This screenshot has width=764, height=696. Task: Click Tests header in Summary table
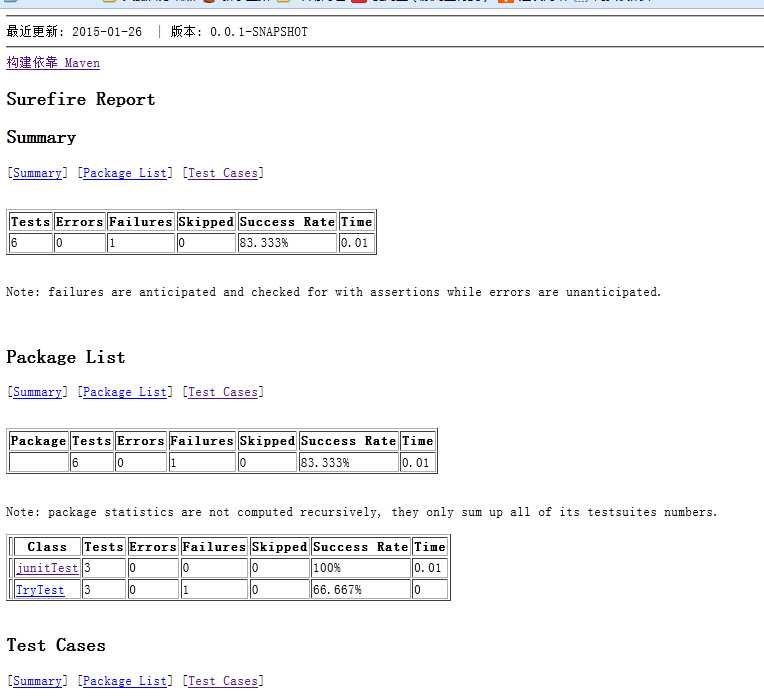(31, 222)
